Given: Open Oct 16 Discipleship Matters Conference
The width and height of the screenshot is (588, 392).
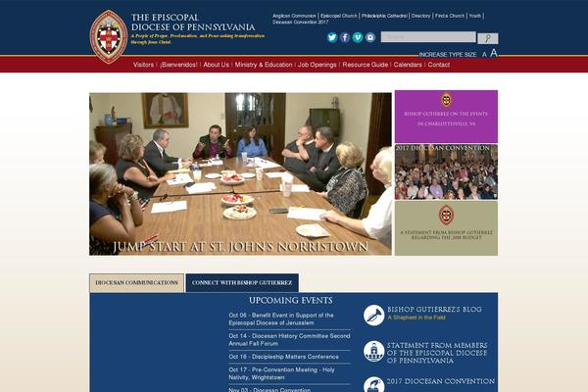Looking at the screenshot, I should (x=284, y=357).
